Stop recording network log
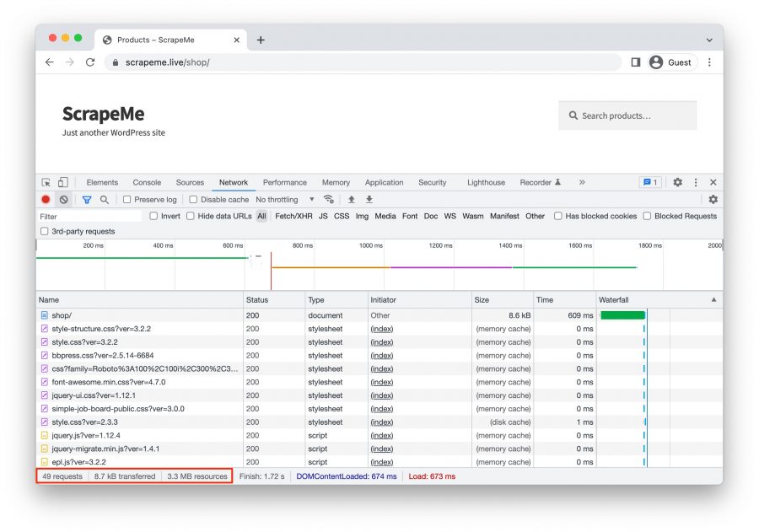Image resolution: width=759 pixels, height=532 pixels. point(46,200)
